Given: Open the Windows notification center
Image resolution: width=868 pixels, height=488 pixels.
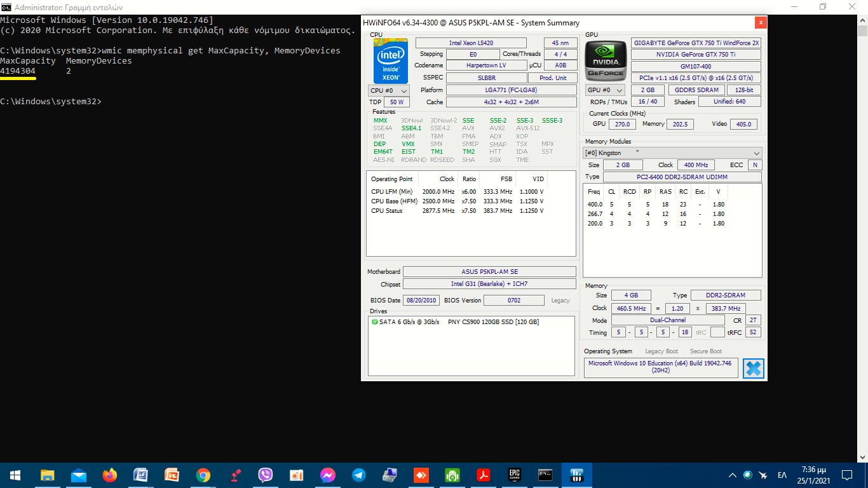Looking at the screenshot, I should point(846,475).
